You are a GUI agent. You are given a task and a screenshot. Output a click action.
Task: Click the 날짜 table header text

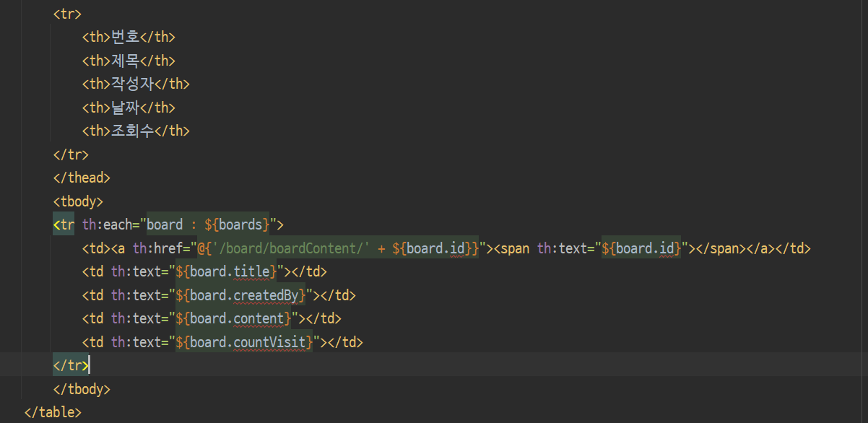(x=125, y=108)
